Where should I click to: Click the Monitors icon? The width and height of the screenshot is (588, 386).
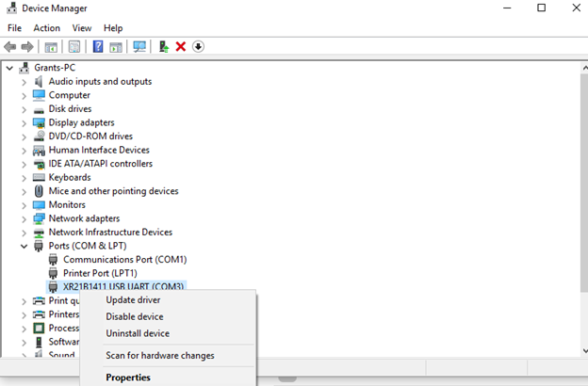coord(39,205)
